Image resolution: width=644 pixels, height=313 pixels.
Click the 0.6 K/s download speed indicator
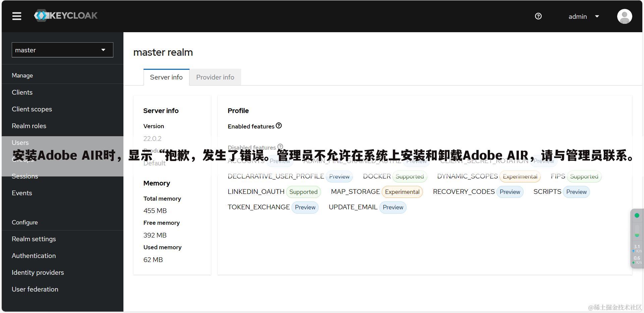click(637, 260)
